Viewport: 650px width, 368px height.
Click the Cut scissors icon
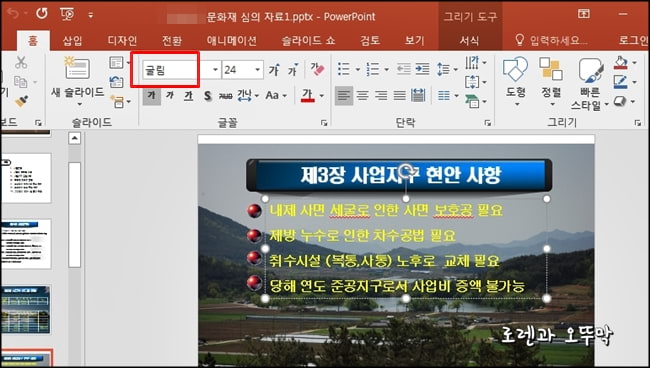tap(21, 62)
